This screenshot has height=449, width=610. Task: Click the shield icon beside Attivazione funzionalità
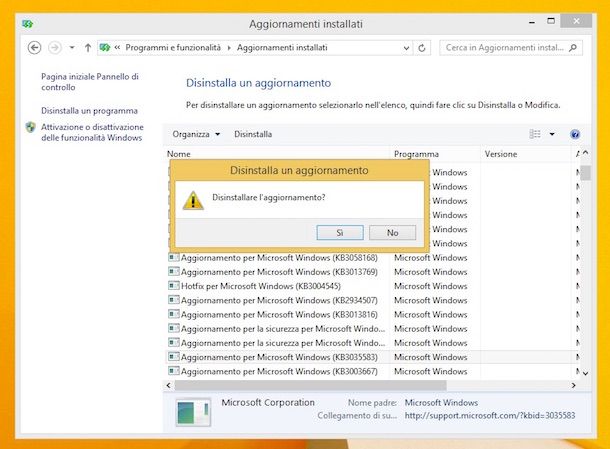tap(31, 127)
